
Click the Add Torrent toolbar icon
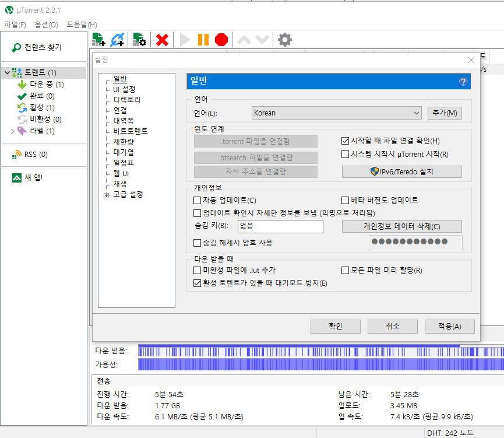[98, 40]
